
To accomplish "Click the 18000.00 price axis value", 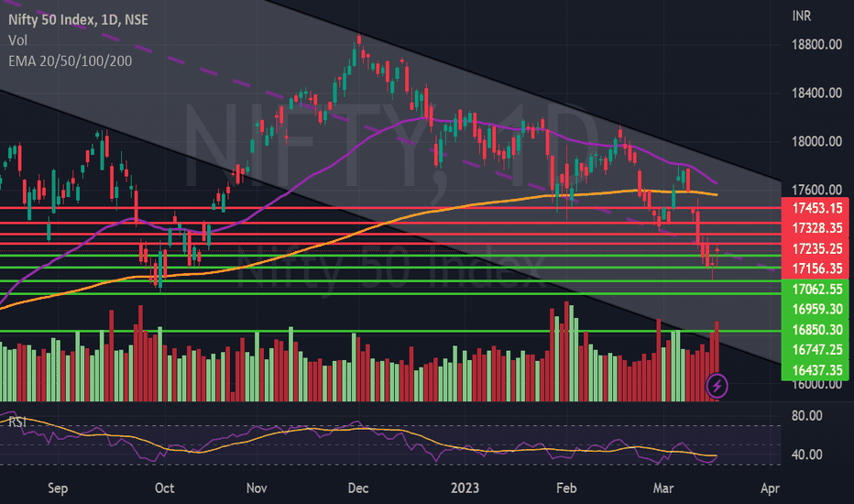I will 816,142.
